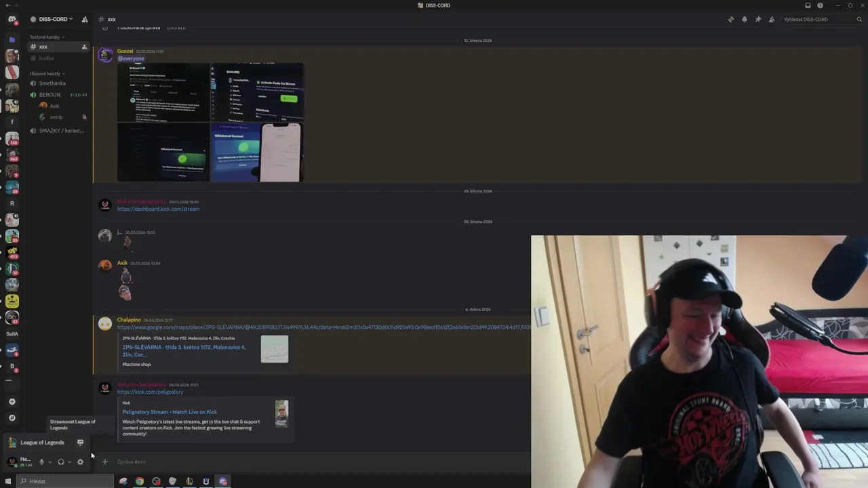The height and width of the screenshot is (488, 868).
Task: Open Genesi's message avatar
Action: [x=104, y=56]
